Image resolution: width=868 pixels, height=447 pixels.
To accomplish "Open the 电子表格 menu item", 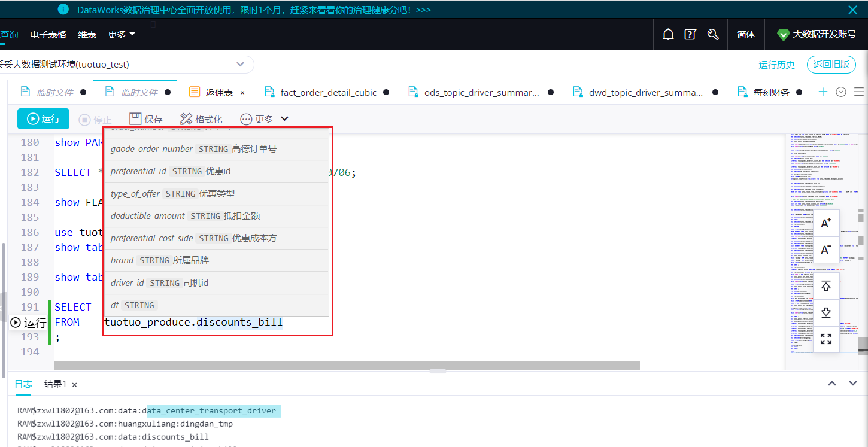I will [x=48, y=35].
